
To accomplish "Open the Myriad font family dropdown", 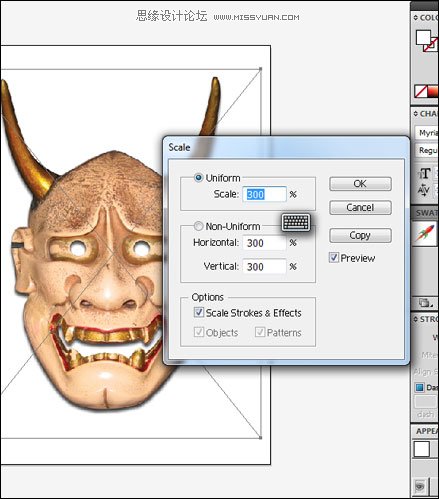I will [x=427, y=133].
